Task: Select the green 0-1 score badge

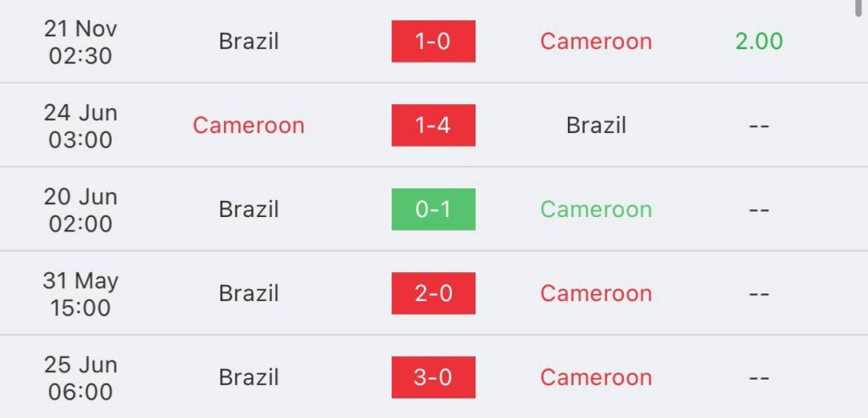Action: (433, 209)
